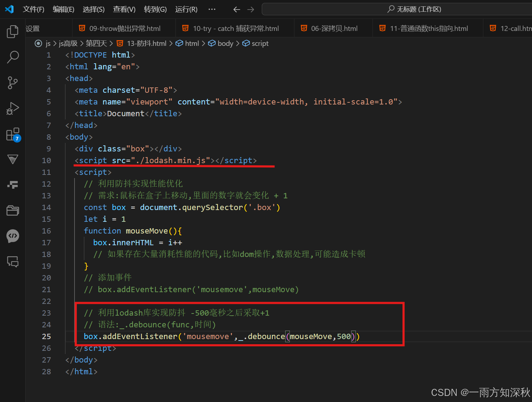Screen dimensions: 532x402
Task: Open the 文件(F) menu
Action: coord(33,9)
